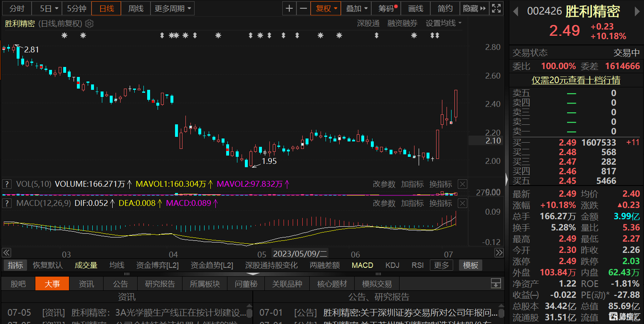This screenshot has width=644, height=324.
Task: Collapse the right quote panel divider arrow
Action: (x=506, y=179)
